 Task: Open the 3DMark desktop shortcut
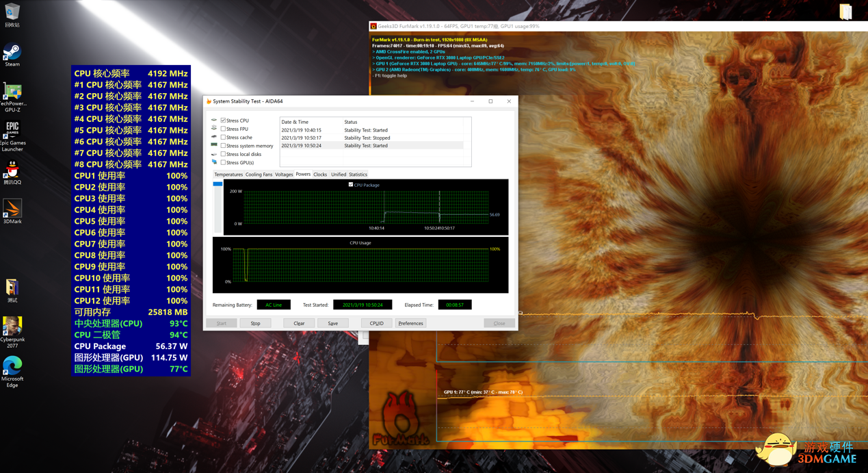pyautogui.click(x=12, y=212)
